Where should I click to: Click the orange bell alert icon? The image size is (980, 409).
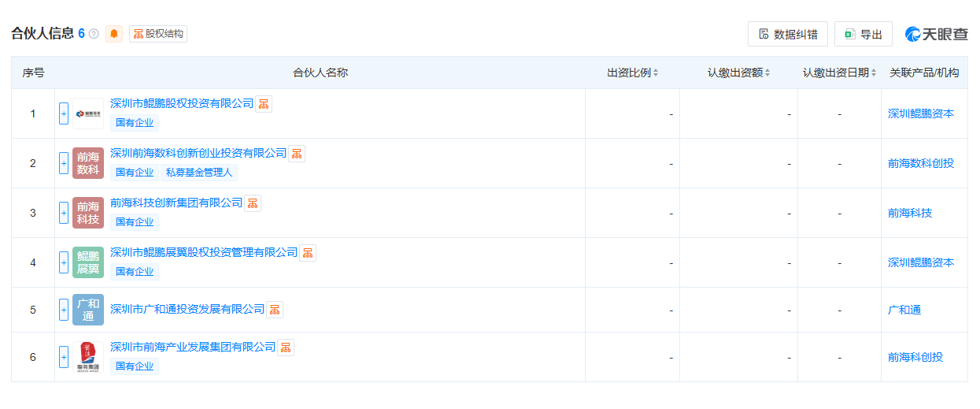[x=114, y=34]
